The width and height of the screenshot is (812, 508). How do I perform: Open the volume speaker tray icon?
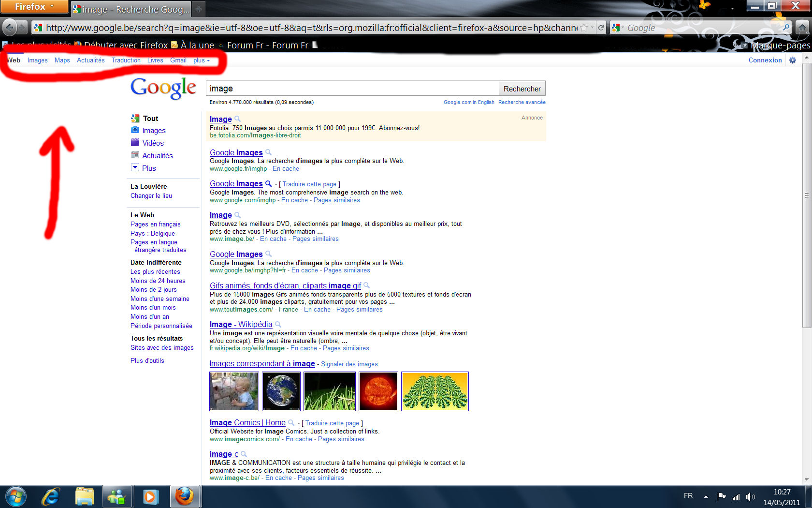(x=750, y=496)
